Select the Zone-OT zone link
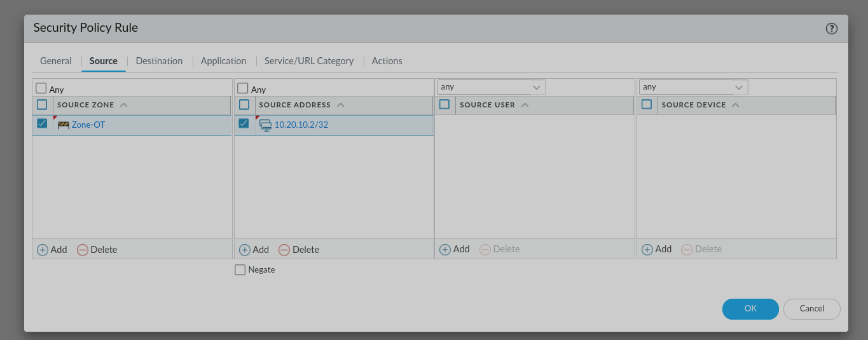This screenshot has height=340, width=868. [x=88, y=125]
